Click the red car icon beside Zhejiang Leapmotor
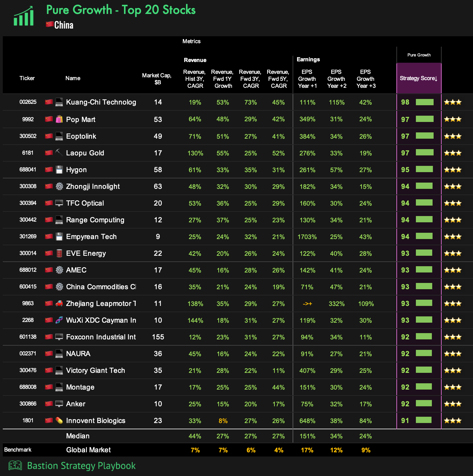 [59, 303]
